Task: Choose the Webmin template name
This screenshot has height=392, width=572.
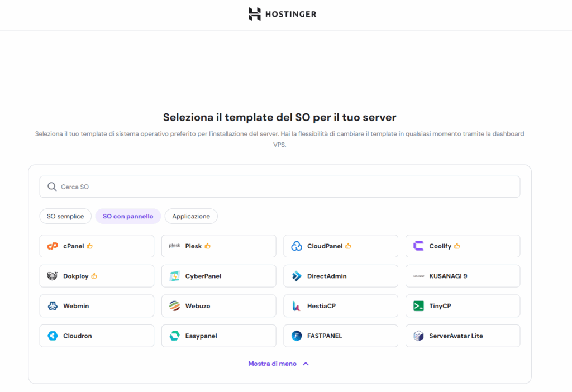Action: click(x=76, y=306)
